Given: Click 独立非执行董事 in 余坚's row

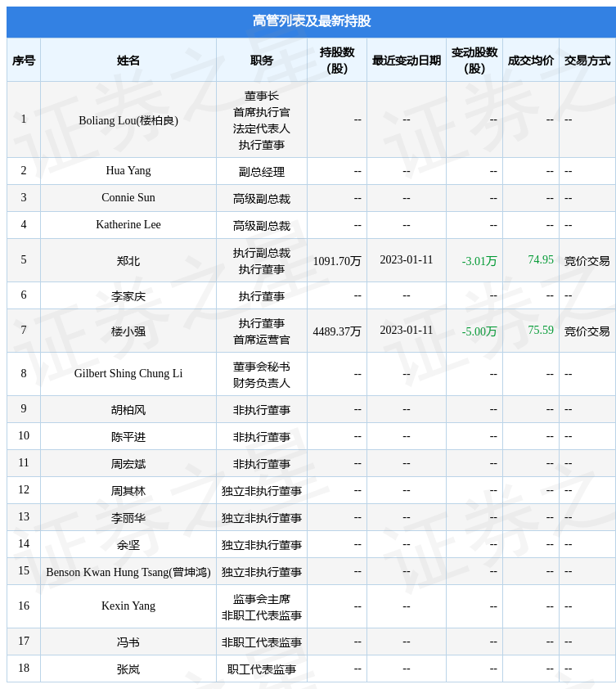Looking at the screenshot, I should tap(262, 545).
